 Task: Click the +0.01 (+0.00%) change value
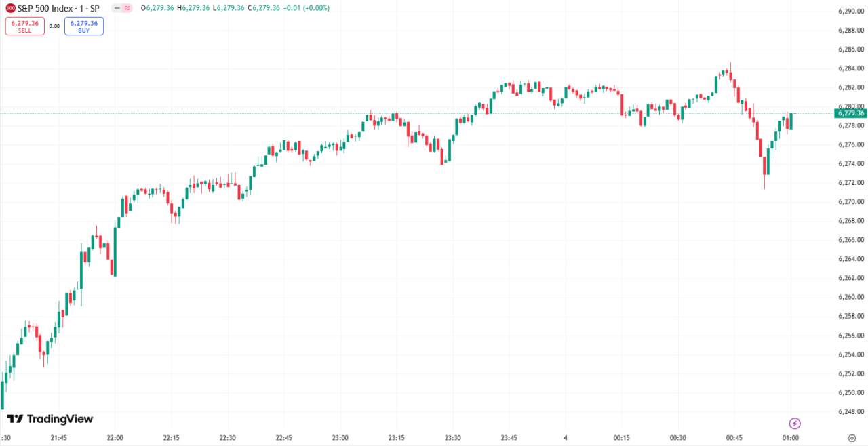(x=306, y=8)
